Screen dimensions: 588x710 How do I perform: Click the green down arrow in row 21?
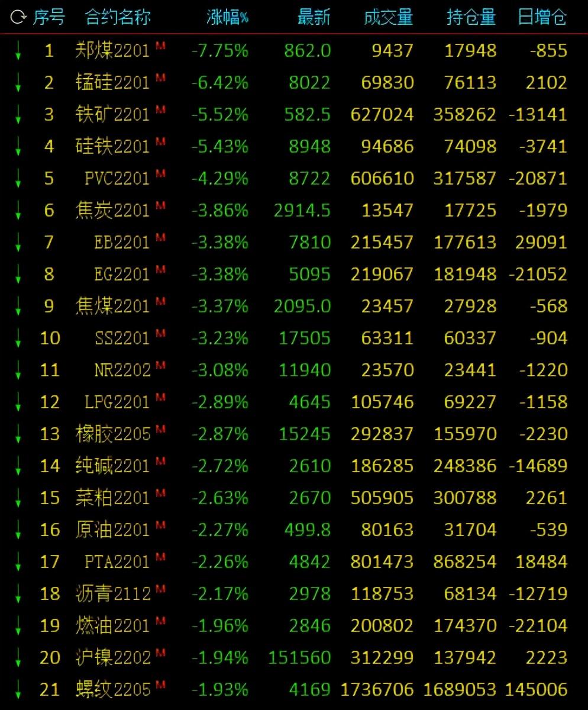click(x=18, y=690)
